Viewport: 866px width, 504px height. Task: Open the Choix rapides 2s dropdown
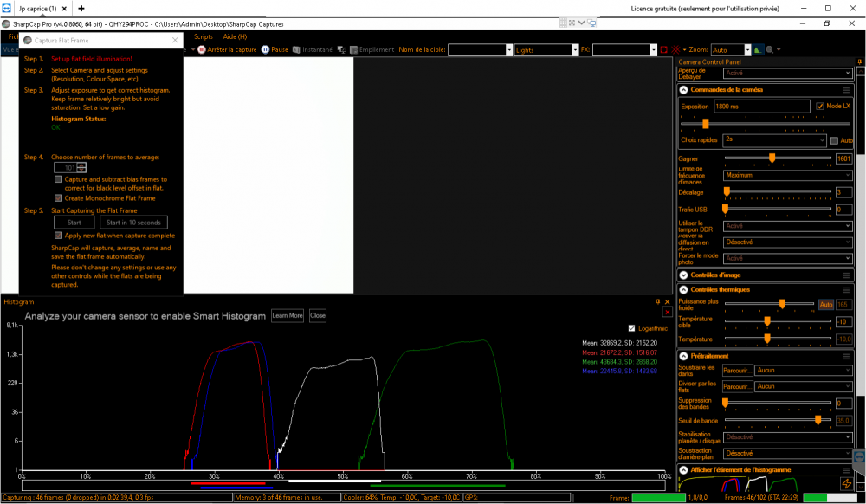[x=774, y=140]
